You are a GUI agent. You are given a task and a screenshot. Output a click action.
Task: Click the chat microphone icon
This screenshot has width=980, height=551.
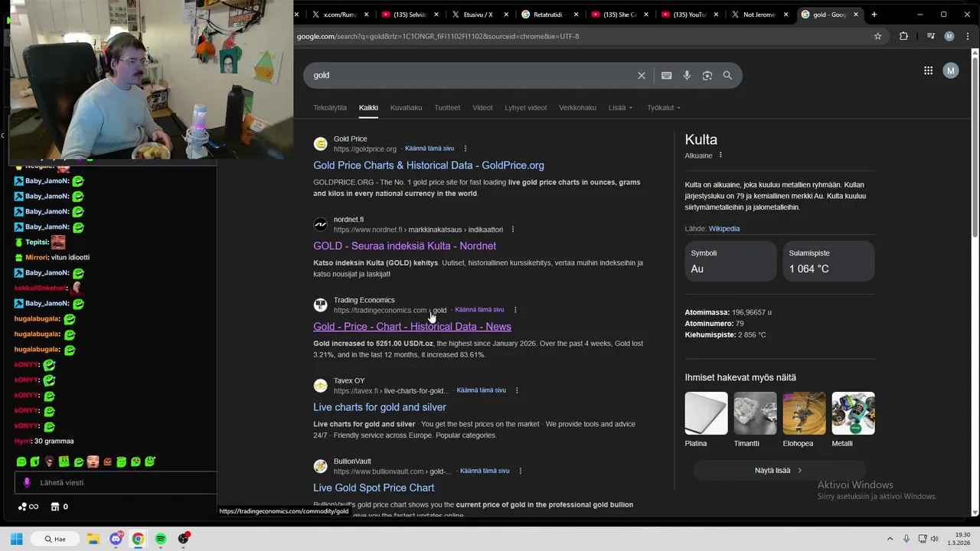pyautogui.click(x=27, y=483)
